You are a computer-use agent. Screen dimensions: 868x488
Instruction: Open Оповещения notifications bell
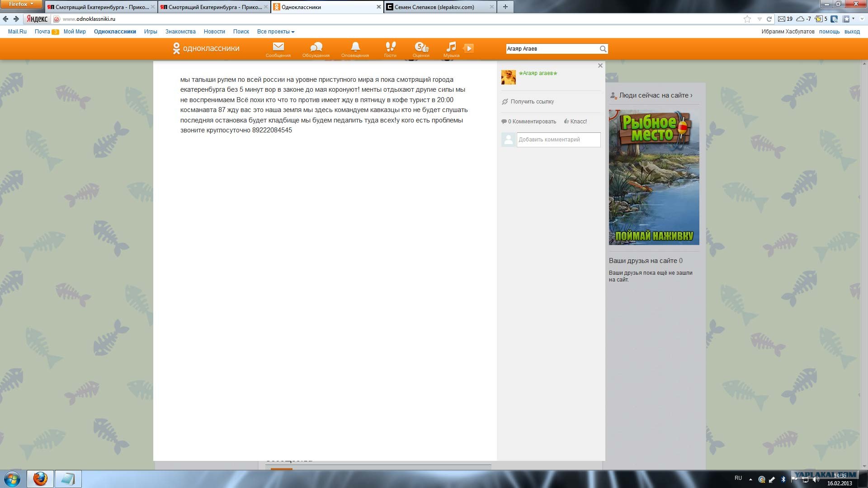[355, 49]
